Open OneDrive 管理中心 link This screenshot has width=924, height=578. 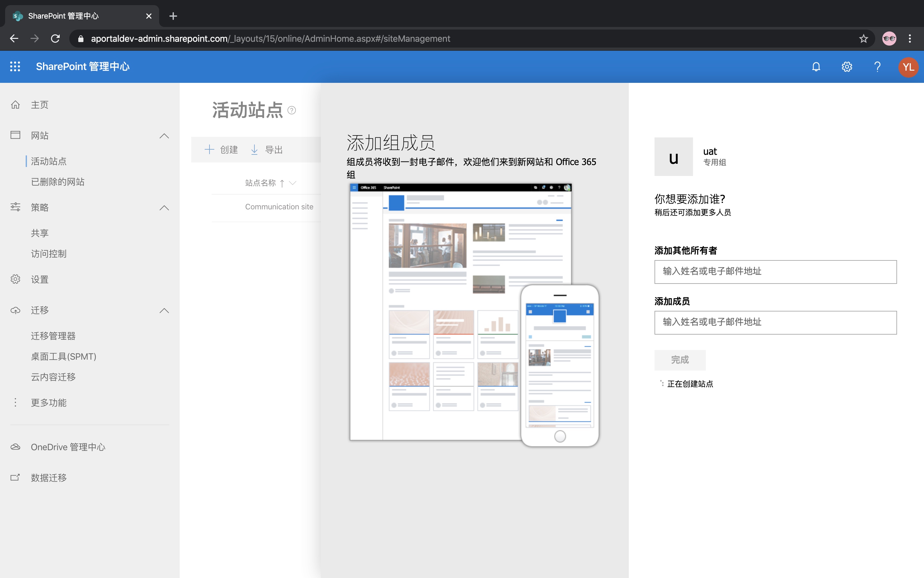click(68, 447)
